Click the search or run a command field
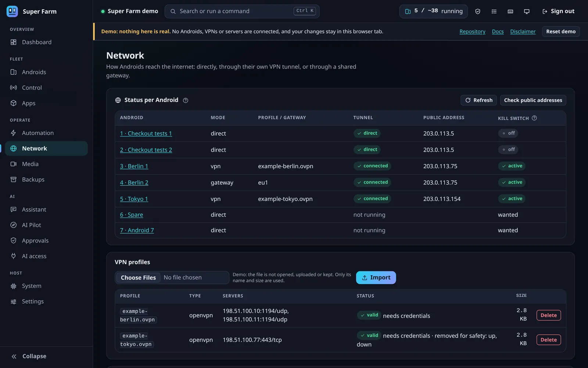 point(242,11)
